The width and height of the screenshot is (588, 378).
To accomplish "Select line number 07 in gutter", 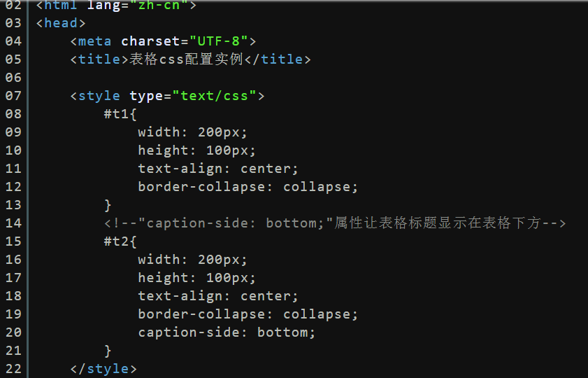I will 13,96.
